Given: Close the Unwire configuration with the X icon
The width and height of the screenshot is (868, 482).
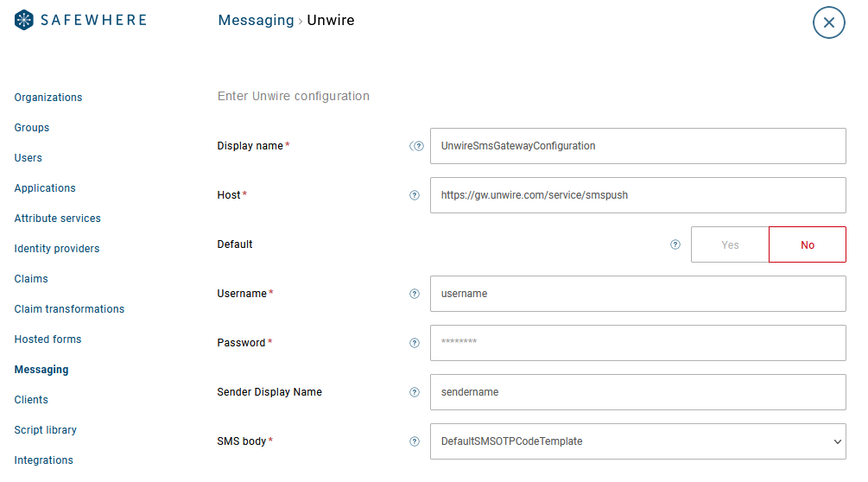Looking at the screenshot, I should pos(828,22).
